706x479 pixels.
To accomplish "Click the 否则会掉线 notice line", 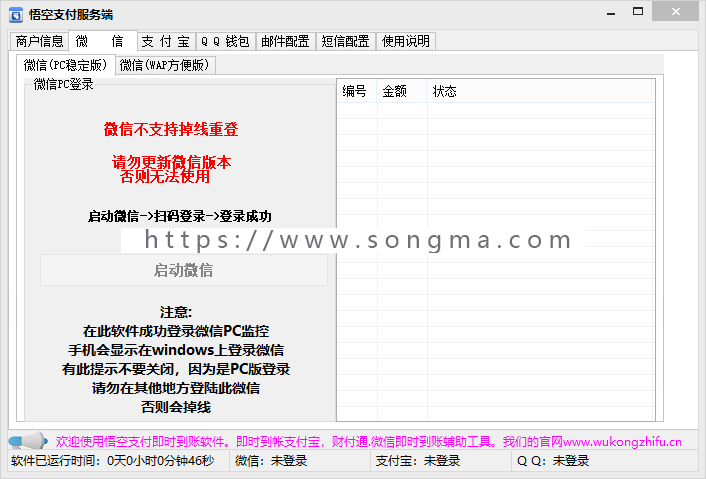I will click(176, 407).
